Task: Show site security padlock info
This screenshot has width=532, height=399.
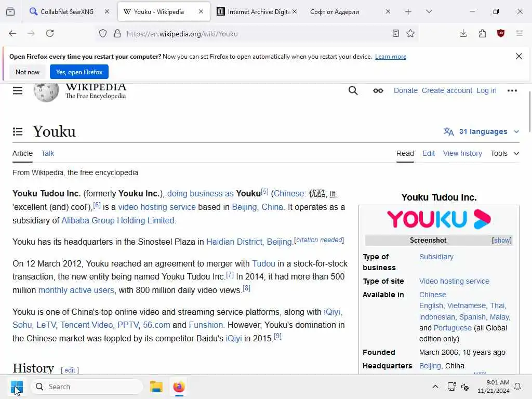Action: click(117, 33)
